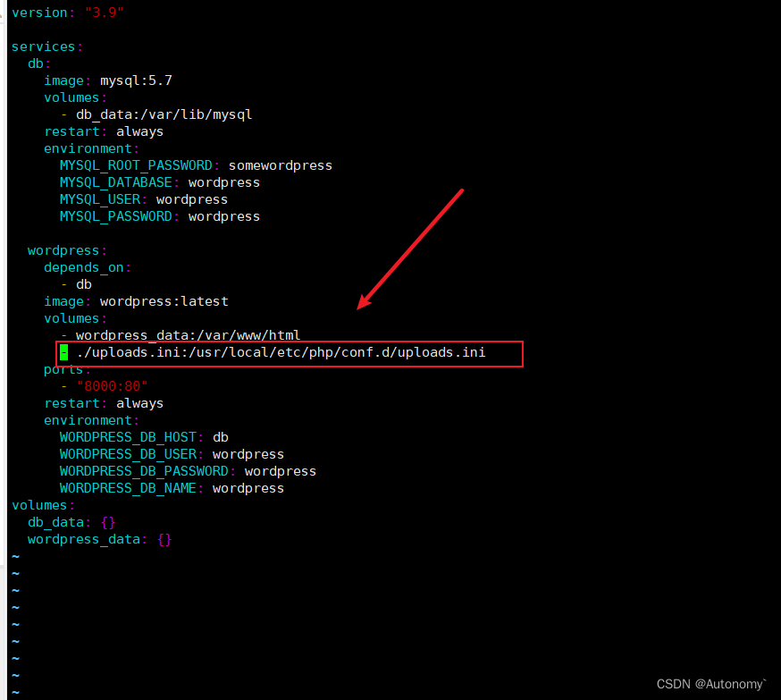Image resolution: width=781 pixels, height=700 pixels.
Task: Click the top-level volumes: key near the bottom
Action: coord(43,505)
